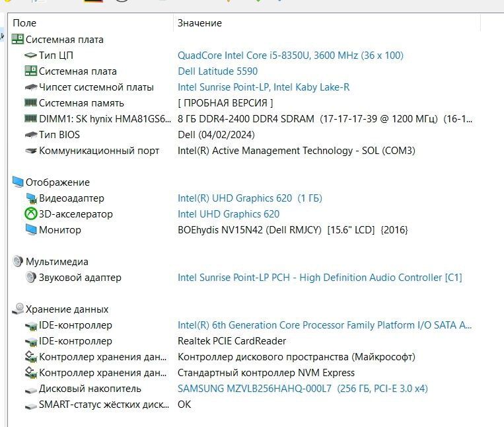Screen dimensions: 504x427
Task: Select the Монитор field label
Action: pos(60,230)
